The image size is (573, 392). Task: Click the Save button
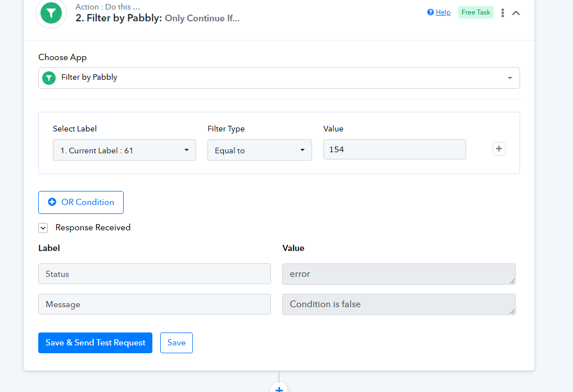click(177, 343)
